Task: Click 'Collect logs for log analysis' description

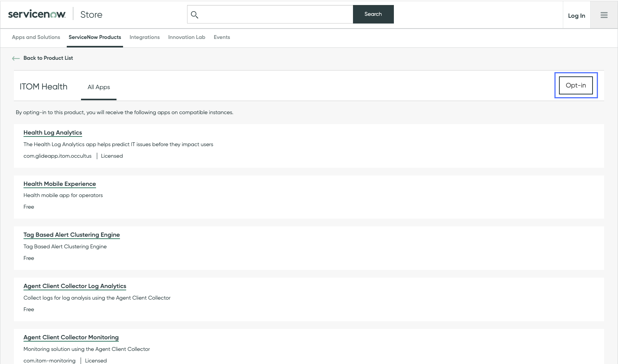Action: (x=97, y=298)
